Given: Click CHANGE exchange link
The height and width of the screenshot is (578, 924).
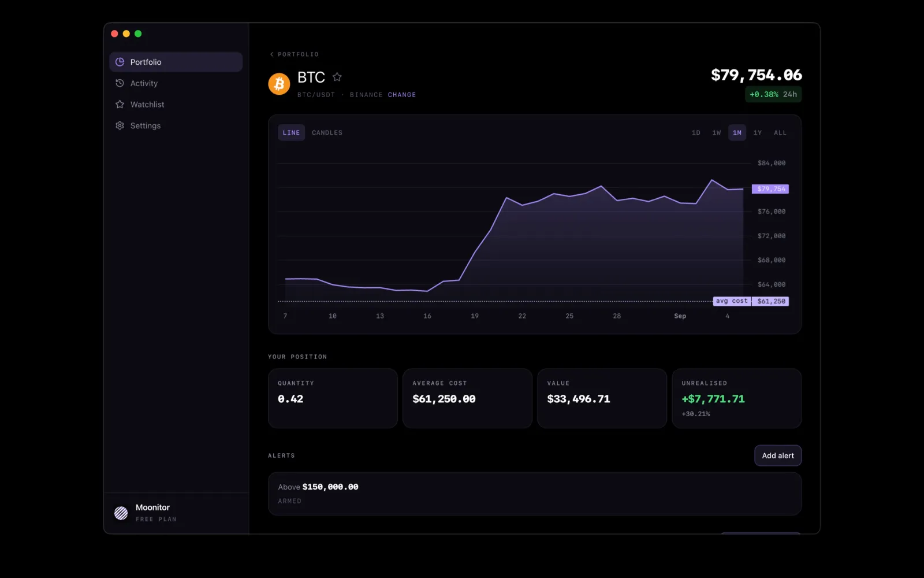Looking at the screenshot, I should point(402,95).
